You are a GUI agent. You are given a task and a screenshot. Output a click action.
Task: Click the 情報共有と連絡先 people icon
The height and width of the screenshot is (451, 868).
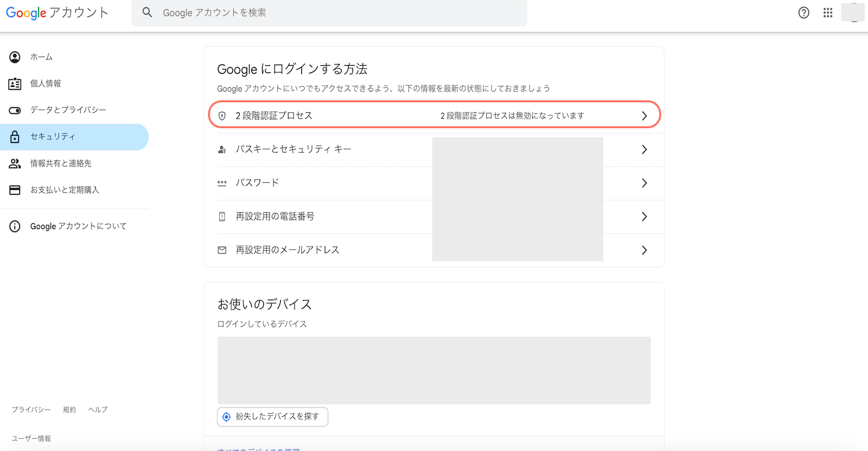pyautogui.click(x=15, y=163)
